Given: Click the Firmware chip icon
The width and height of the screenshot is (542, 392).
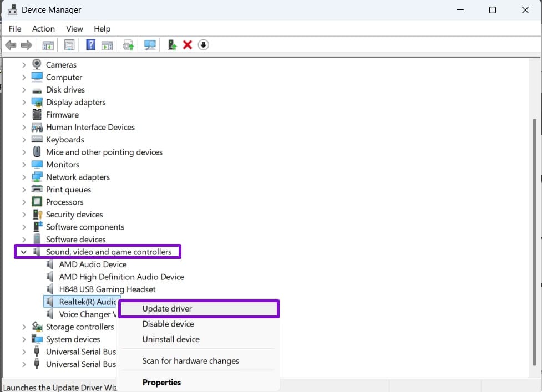Looking at the screenshot, I should (x=37, y=114).
